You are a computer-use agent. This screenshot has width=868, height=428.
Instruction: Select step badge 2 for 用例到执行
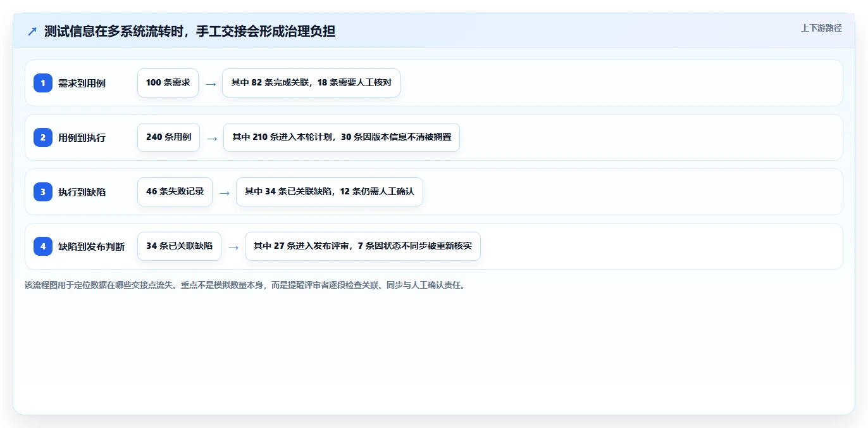(43, 137)
